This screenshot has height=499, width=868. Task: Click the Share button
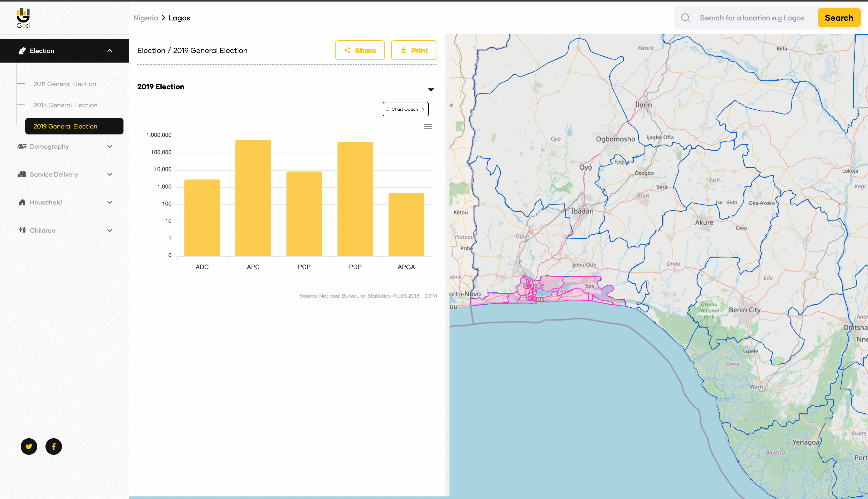point(360,50)
